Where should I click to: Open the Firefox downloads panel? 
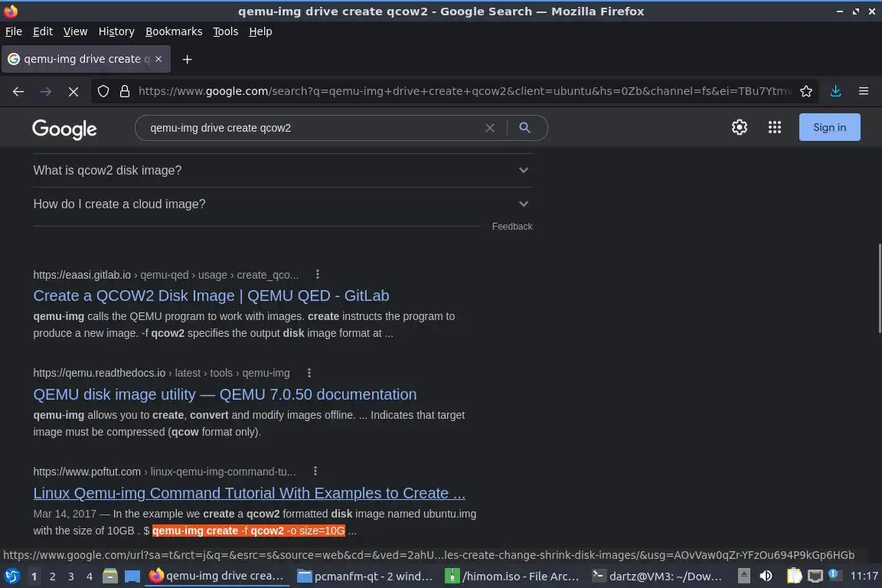[835, 91]
